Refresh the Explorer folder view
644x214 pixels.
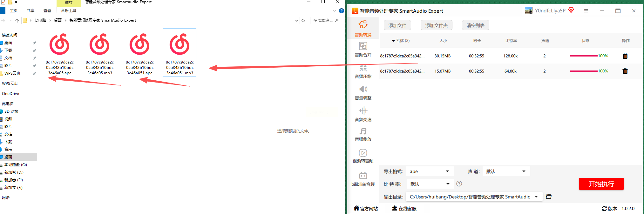pos(303,20)
